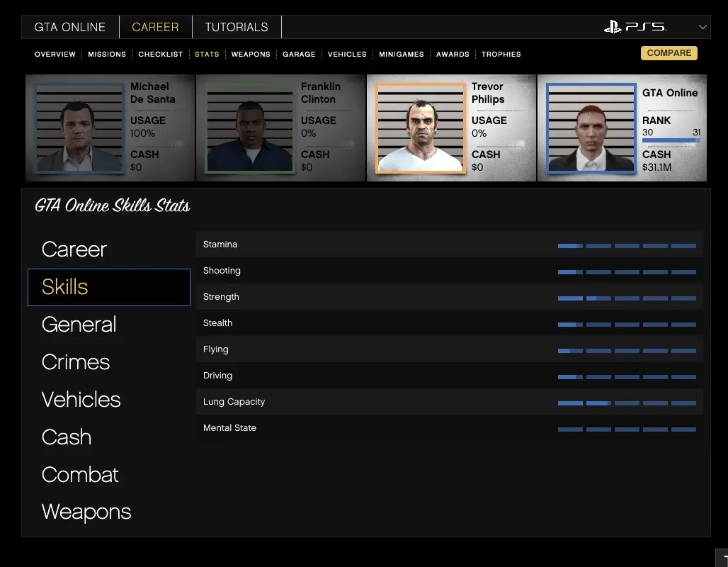728x567 pixels.
Task: Choose Trevor Philips mugshot card
Action: [421, 128]
